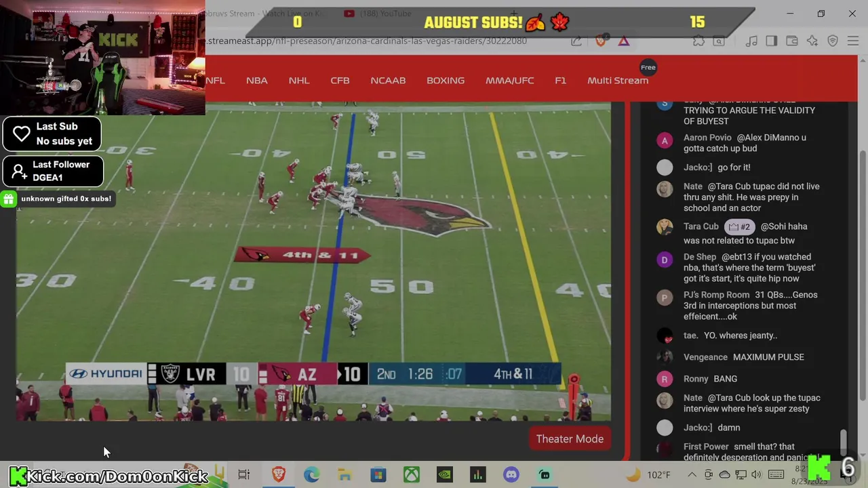Expand hidden system tray icons chevron
Viewport: 868px width, 488px height.
(691, 474)
